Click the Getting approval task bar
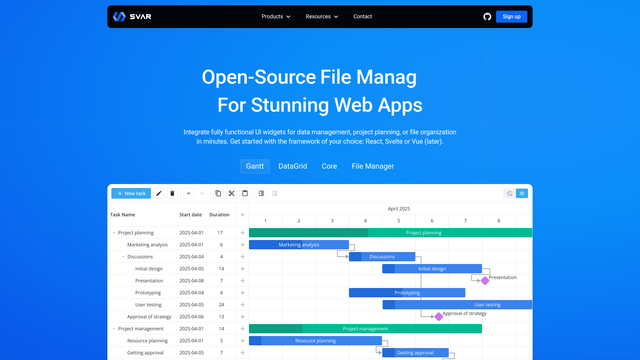This screenshot has height=360, width=640. pyautogui.click(x=416, y=353)
